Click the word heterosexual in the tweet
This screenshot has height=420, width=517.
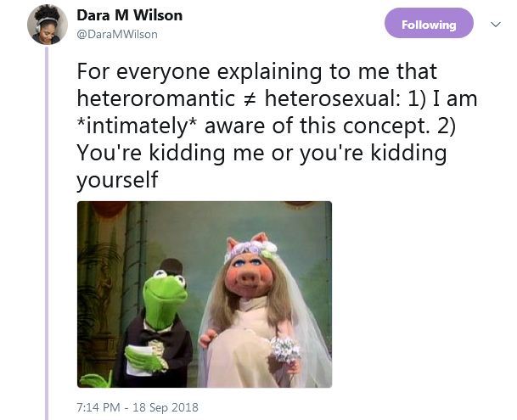point(333,98)
